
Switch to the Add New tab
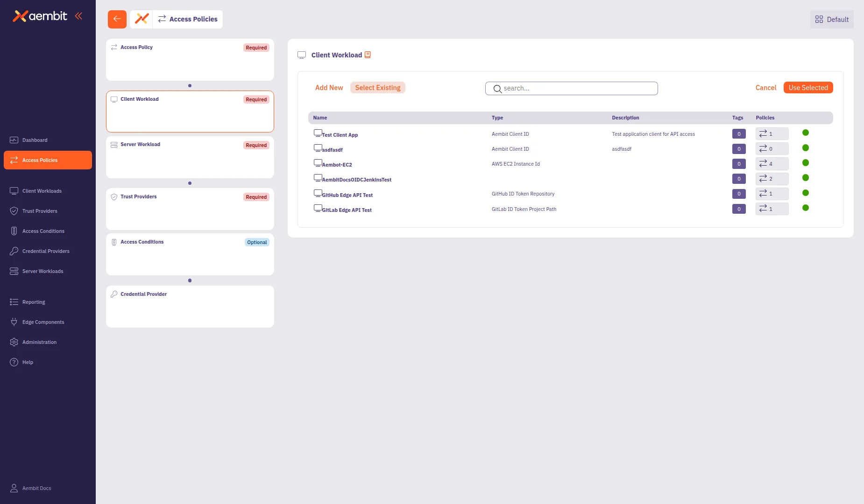(329, 88)
